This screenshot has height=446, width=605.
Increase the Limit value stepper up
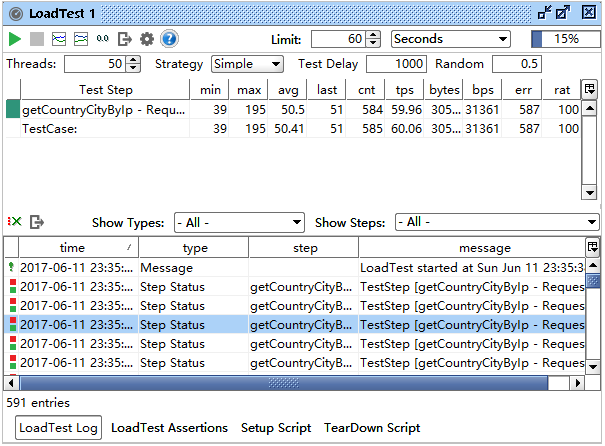(x=373, y=35)
